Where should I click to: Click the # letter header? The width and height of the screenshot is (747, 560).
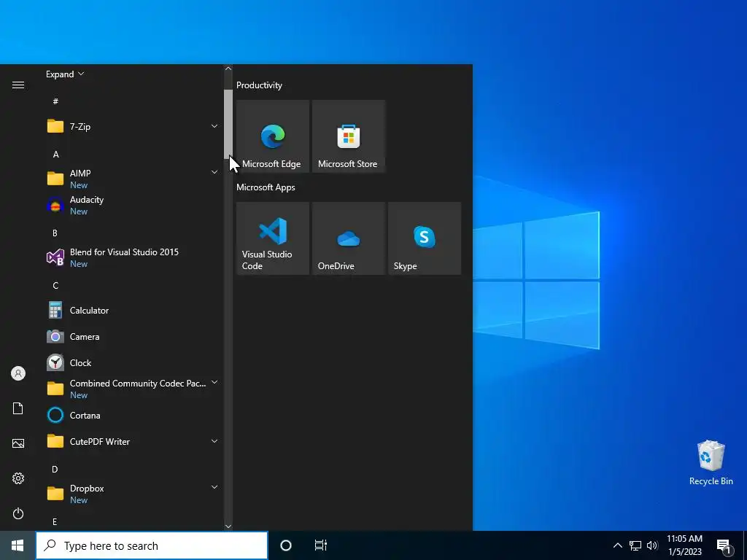tap(55, 101)
